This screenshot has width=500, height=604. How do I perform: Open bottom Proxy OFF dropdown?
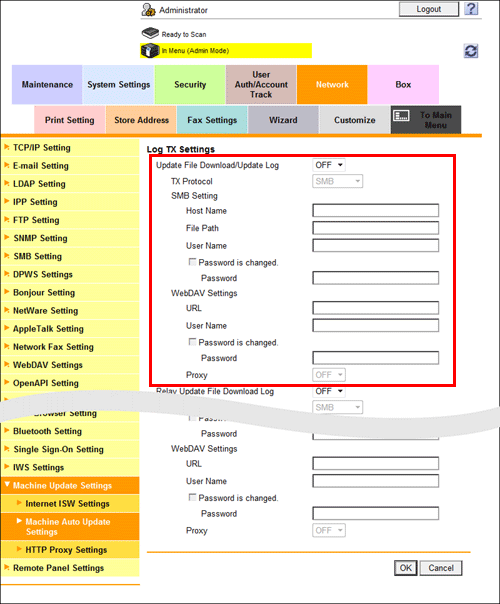pos(329,530)
